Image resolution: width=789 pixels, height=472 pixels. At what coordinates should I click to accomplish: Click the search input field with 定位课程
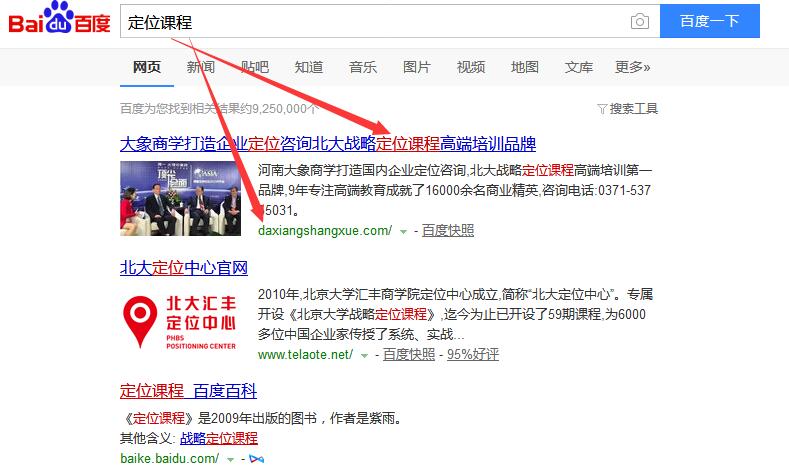[370, 22]
